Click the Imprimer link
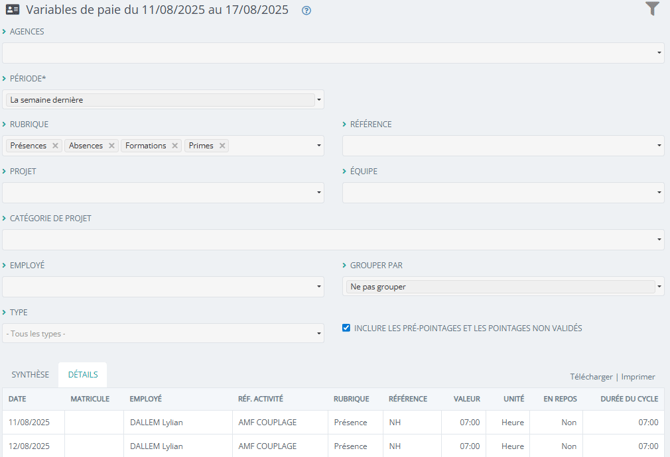This screenshot has height=457, width=670. coord(638,377)
